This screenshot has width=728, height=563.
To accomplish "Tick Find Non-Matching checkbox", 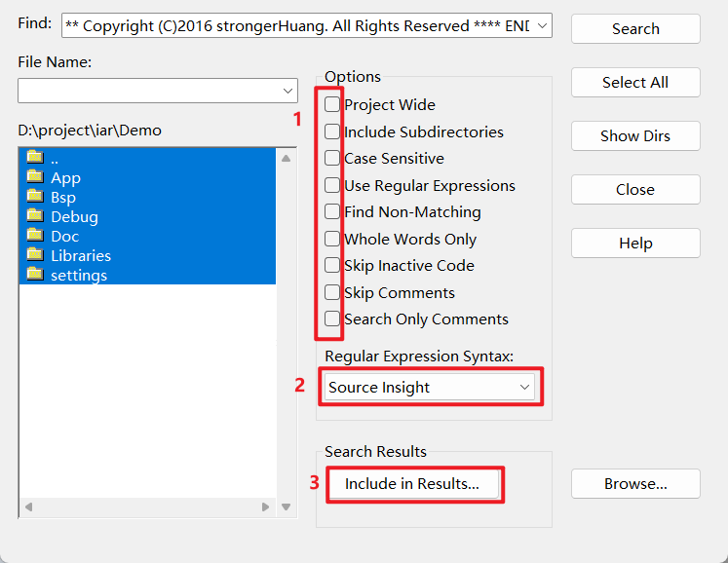I will (x=332, y=211).
